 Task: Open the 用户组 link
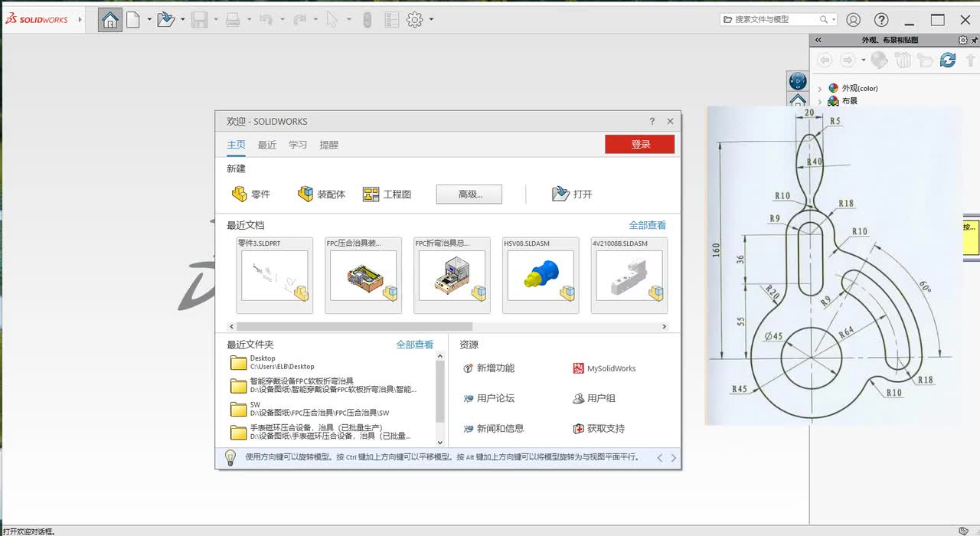point(594,398)
